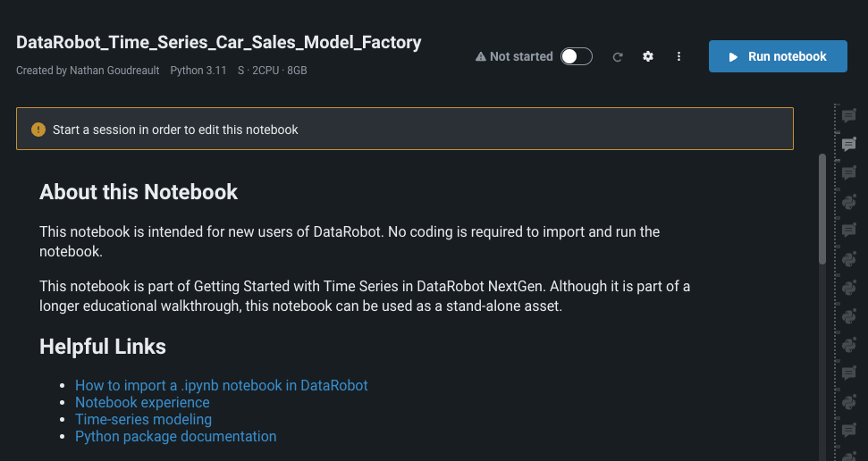Open the Notebook experience link

coord(142,402)
